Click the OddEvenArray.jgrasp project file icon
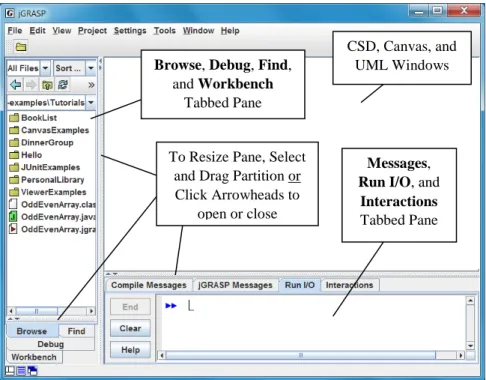 pyautogui.click(x=13, y=229)
